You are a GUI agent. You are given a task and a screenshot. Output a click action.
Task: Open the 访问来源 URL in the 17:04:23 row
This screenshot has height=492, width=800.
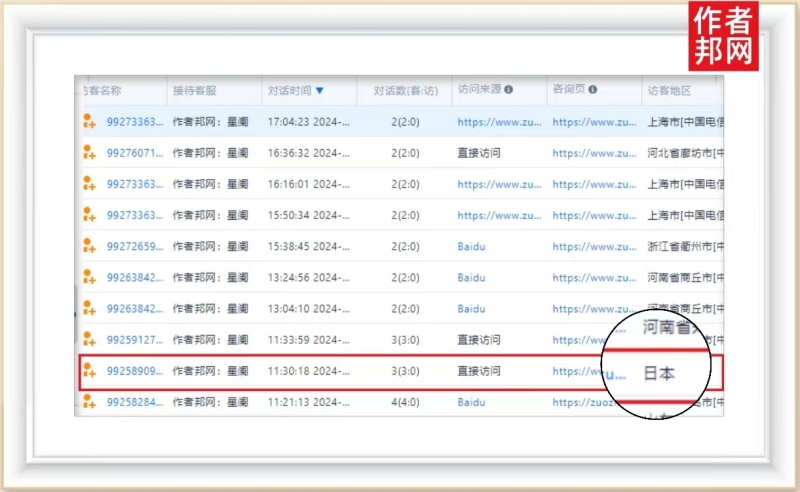pos(499,122)
